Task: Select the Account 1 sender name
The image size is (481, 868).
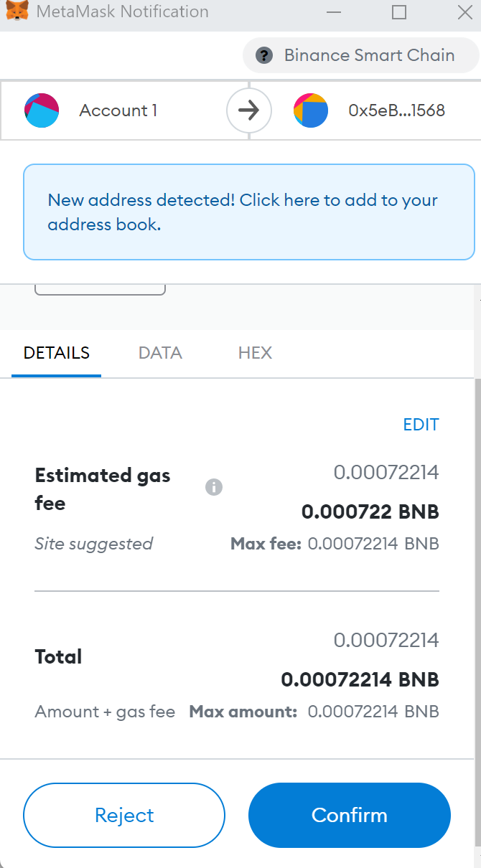Action: [118, 110]
